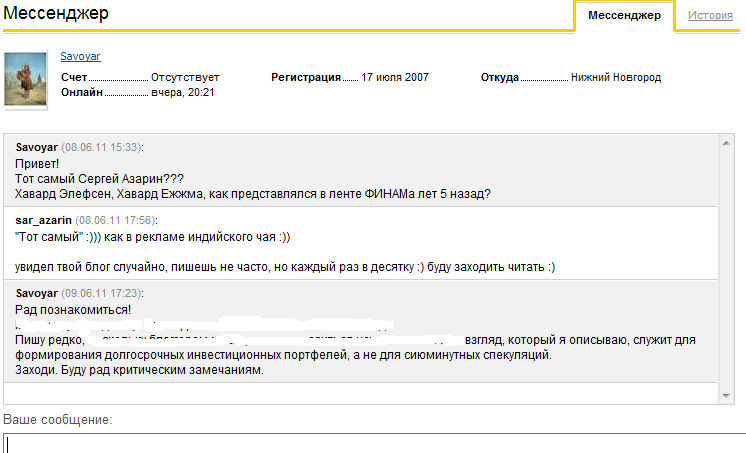Switch to the История tab
This screenshot has width=746, height=453.
coord(710,16)
